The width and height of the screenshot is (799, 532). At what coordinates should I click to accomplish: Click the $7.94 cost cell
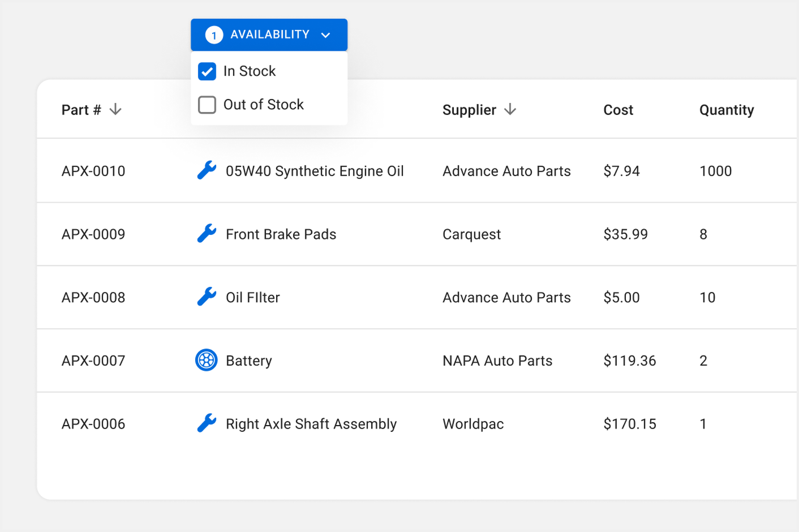(x=621, y=171)
